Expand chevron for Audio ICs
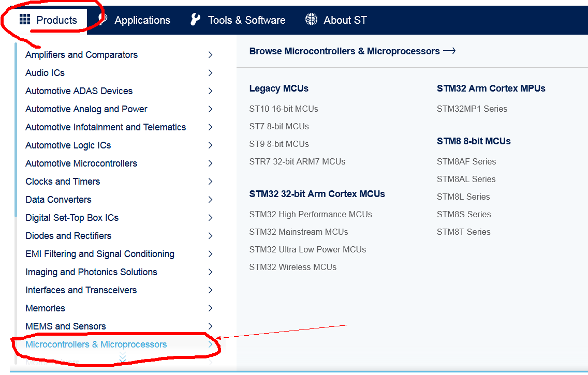588x375 pixels. 210,73
